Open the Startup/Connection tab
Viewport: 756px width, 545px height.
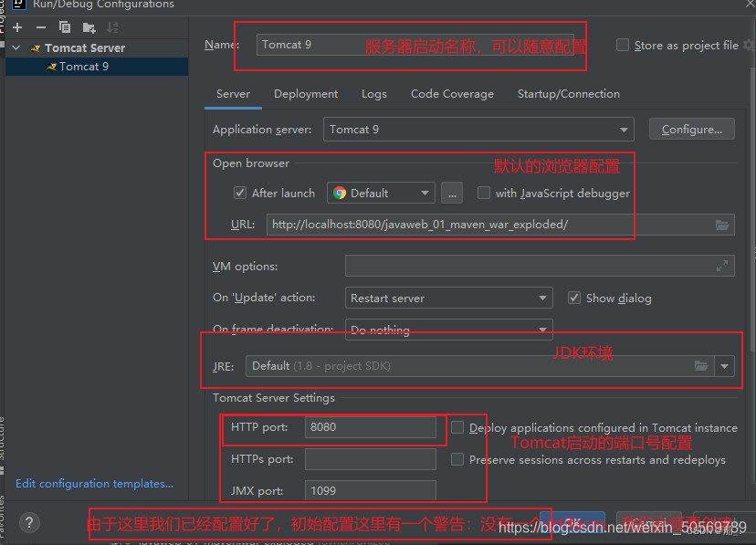coord(569,94)
